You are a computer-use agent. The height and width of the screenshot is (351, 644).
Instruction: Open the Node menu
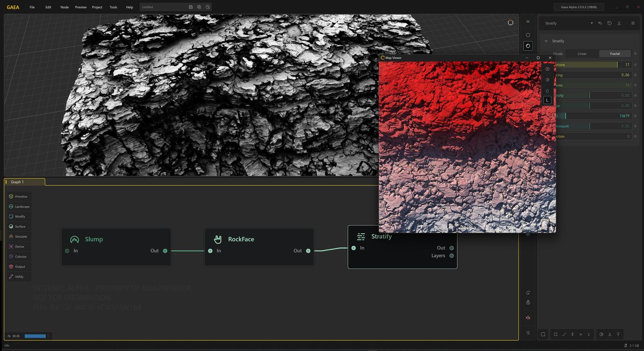64,7
